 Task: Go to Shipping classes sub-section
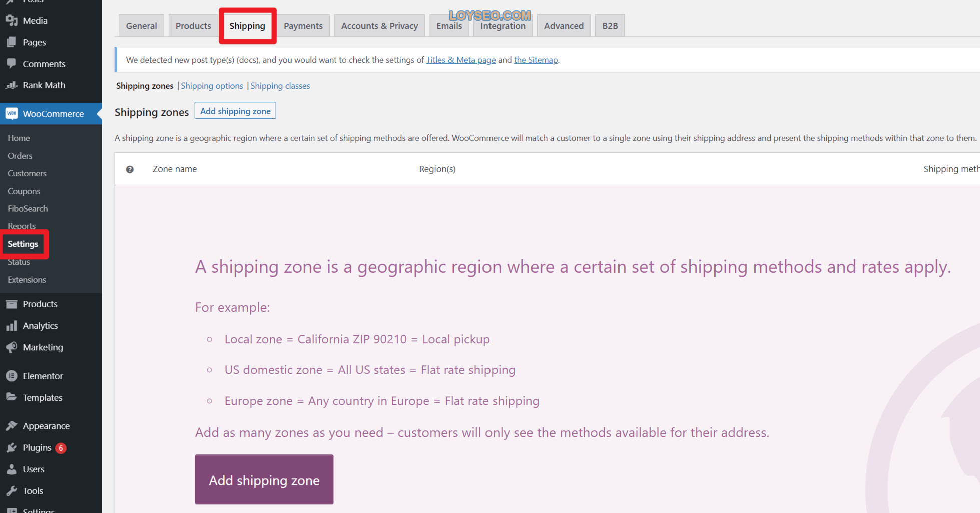[280, 86]
